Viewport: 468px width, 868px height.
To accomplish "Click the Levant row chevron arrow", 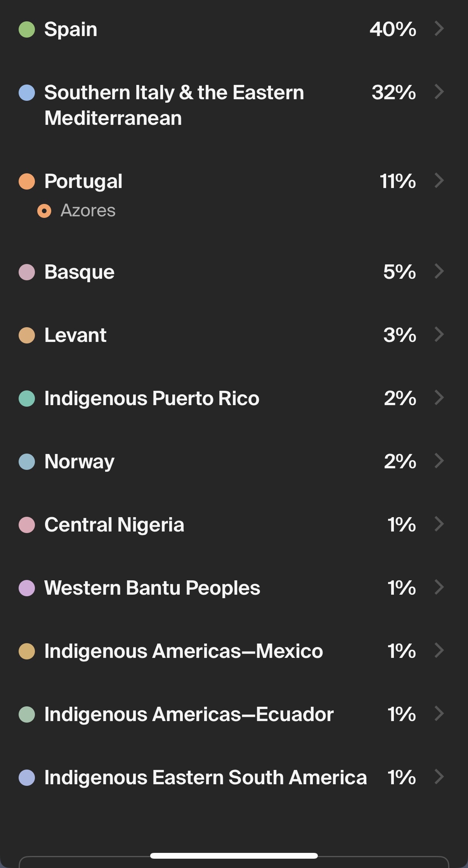I will [x=439, y=335].
